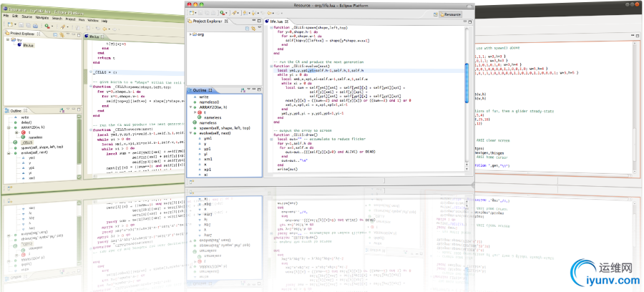Click the center editor's blue vertical scrollbar thumb
The image size is (644, 292).
click(467, 82)
